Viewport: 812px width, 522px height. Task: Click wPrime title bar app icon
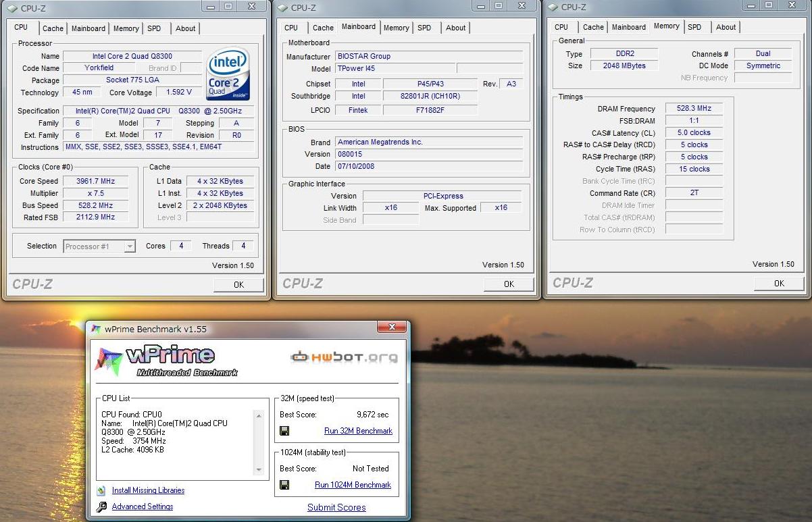click(x=96, y=329)
